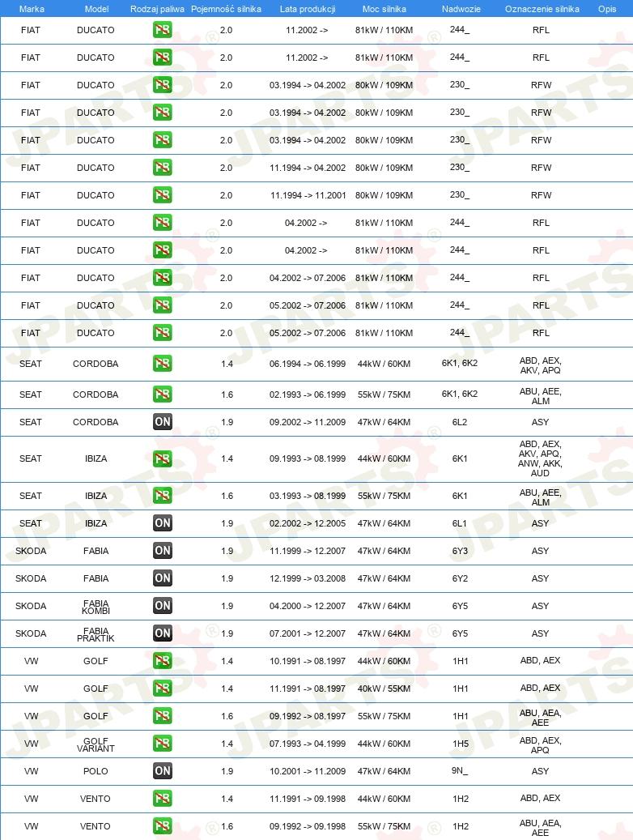Click ON diesel icon in Fabia 6Y3 row

click(162, 551)
